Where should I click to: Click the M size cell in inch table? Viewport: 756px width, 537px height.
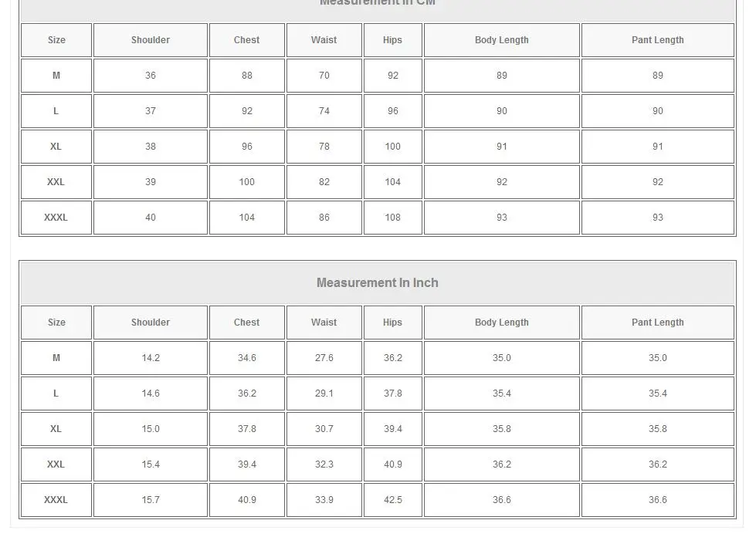56,358
